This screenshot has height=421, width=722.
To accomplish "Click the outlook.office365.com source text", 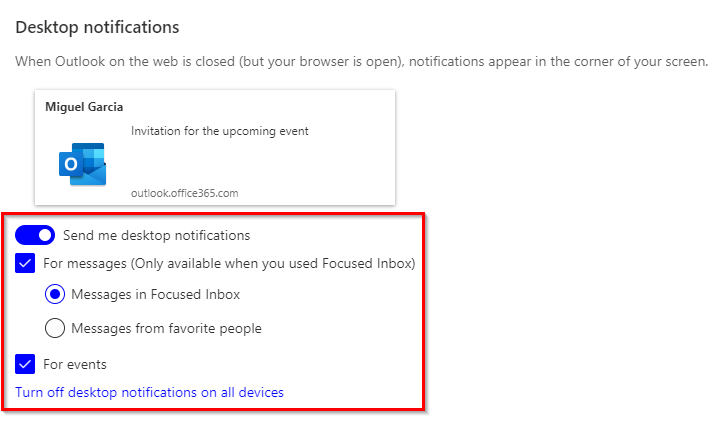I will pos(184,192).
